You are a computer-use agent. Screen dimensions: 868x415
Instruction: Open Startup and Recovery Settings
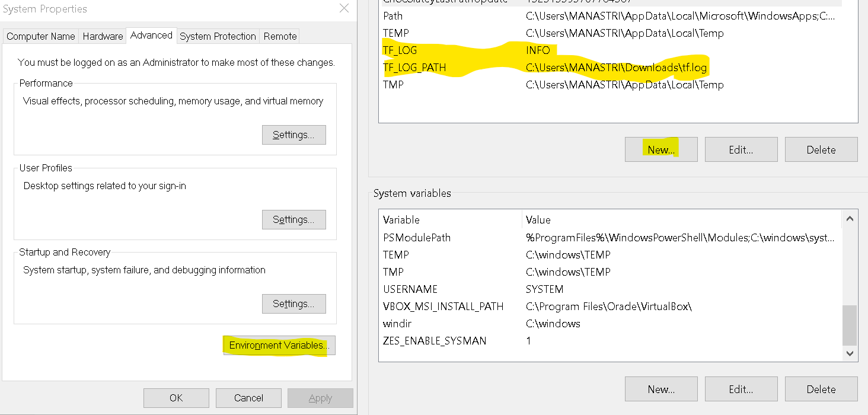[x=293, y=304]
